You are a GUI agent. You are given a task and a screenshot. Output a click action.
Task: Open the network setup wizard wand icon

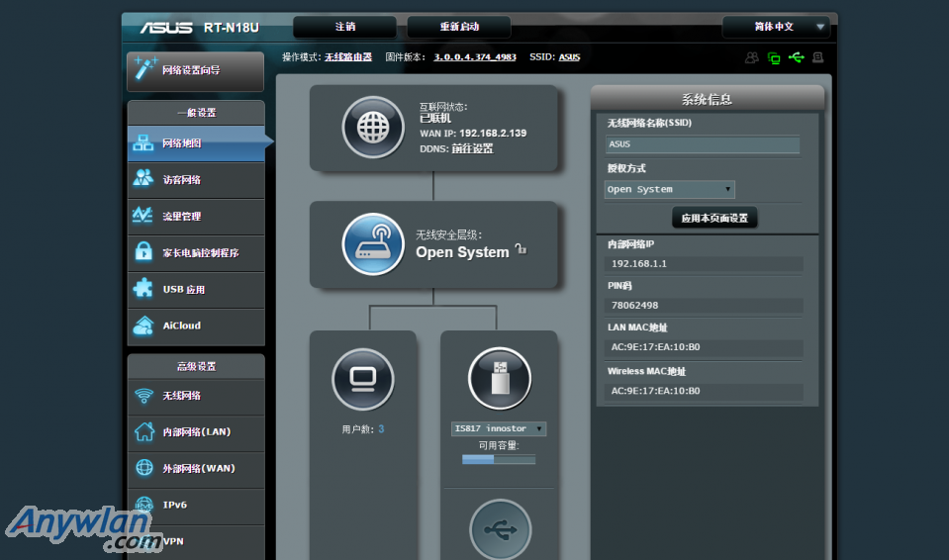click(x=144, y=68)
